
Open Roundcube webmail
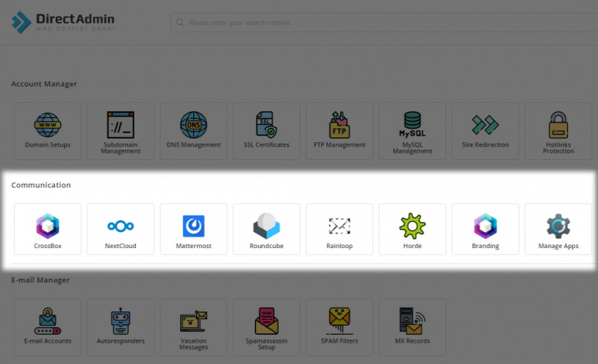[x=266, y=229]
